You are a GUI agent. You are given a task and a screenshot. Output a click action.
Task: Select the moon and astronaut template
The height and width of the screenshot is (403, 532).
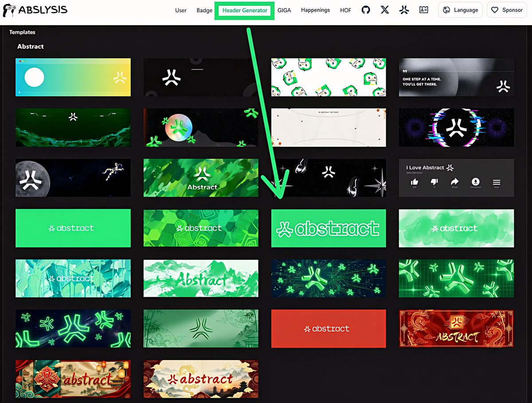pyautogui.click(x=73, y=178)
